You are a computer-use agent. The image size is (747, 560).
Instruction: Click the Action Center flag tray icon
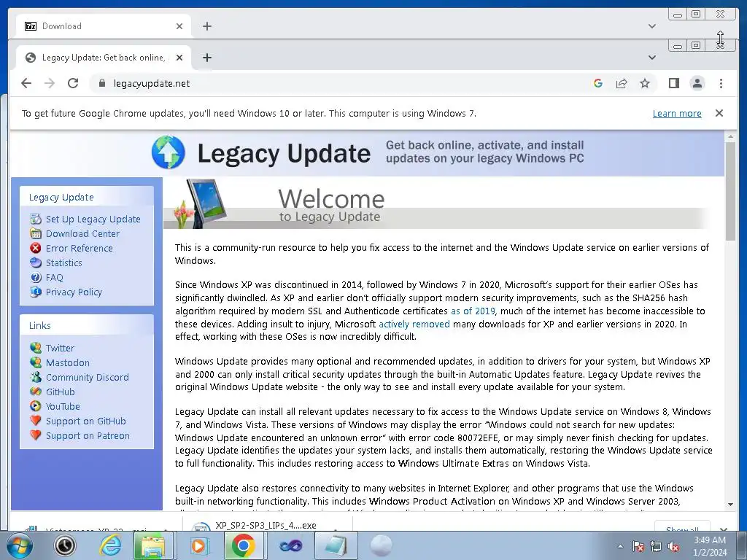coord(638,547)
